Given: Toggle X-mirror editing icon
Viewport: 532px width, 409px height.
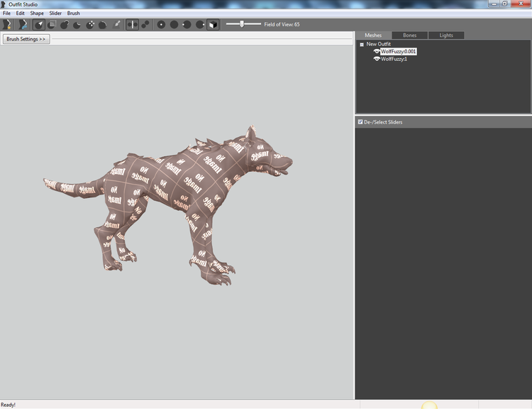Looking at the screenshot, I should click(133, 24).
